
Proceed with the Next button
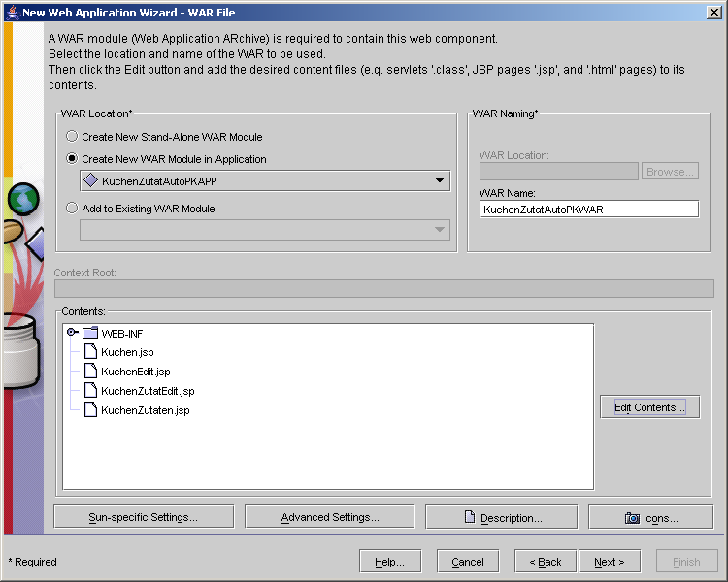pyautogui.click(x=610, y=562)
